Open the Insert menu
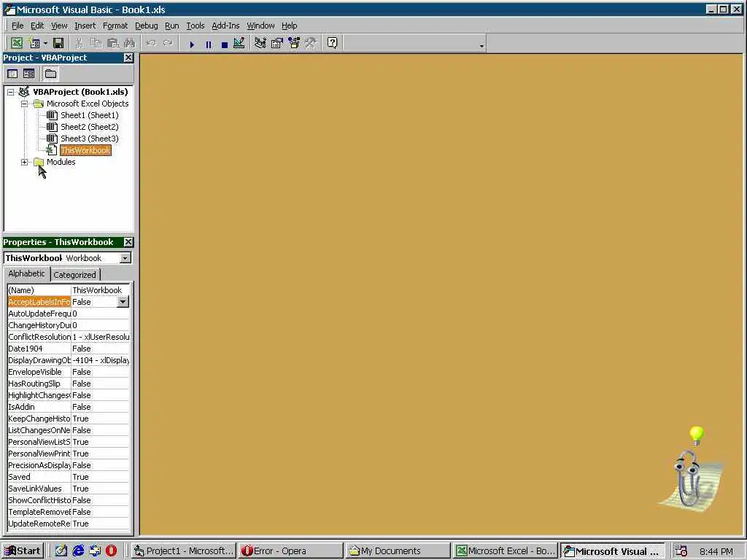The height and width of the screenshot is (560, 747). click(85, 26)
